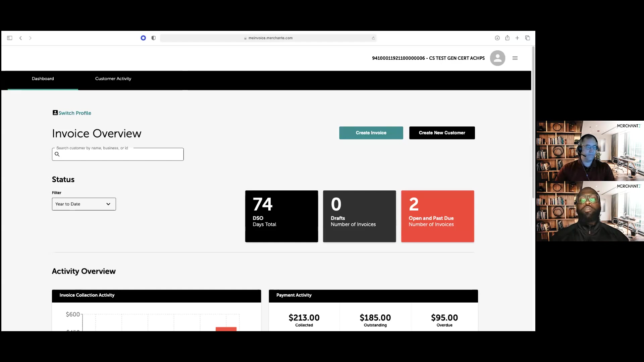Click the Create Invoice button
644x362 pixels.
click(371, 133)
